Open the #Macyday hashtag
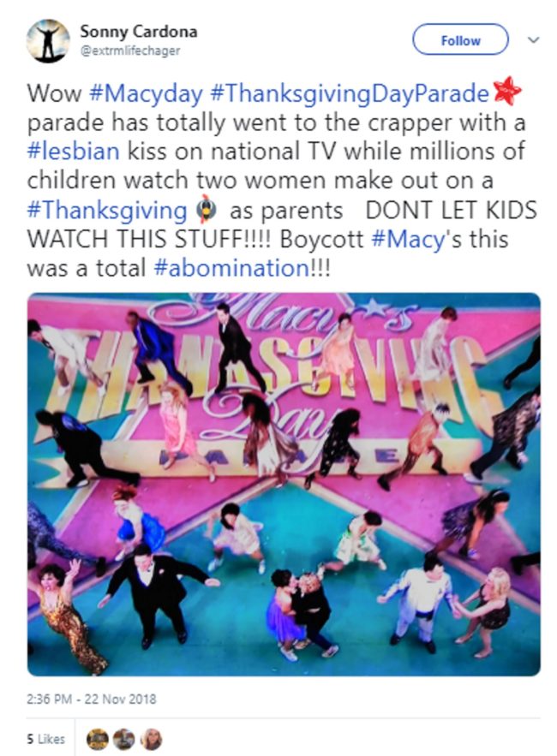This screenshot has width=557, height=756. pos(146,93)
